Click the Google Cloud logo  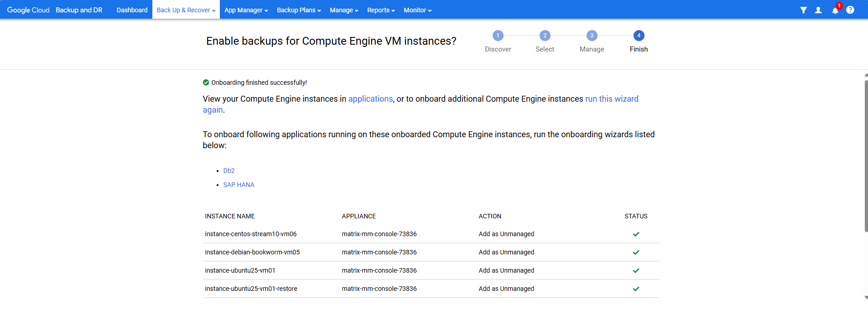pyautogui.click(x=28, y=10)
